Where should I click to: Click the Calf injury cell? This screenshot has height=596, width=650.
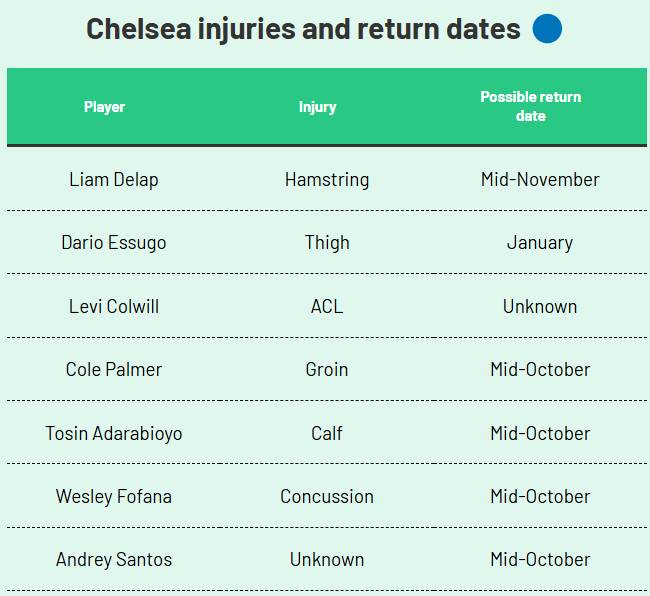coord(327,433)
